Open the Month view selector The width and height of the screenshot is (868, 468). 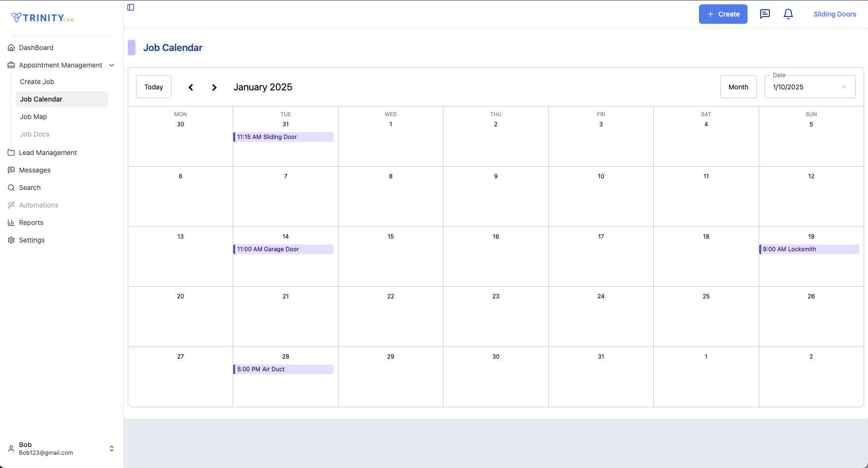[x=738, y=87]
